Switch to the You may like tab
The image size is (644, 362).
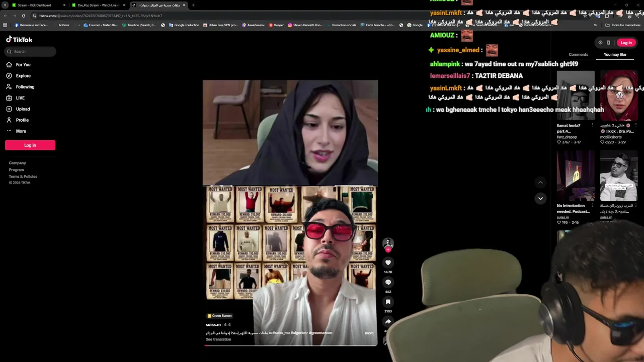[x=615, y=54]
